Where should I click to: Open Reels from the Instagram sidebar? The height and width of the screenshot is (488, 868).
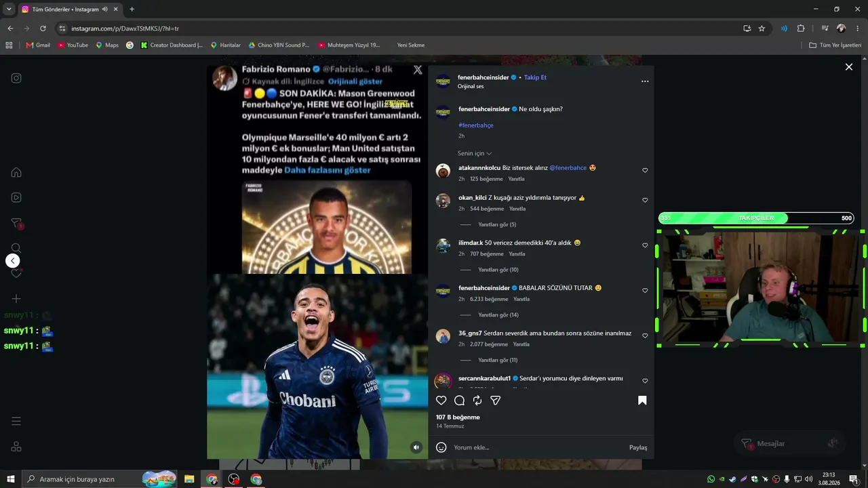pos(16,198)
